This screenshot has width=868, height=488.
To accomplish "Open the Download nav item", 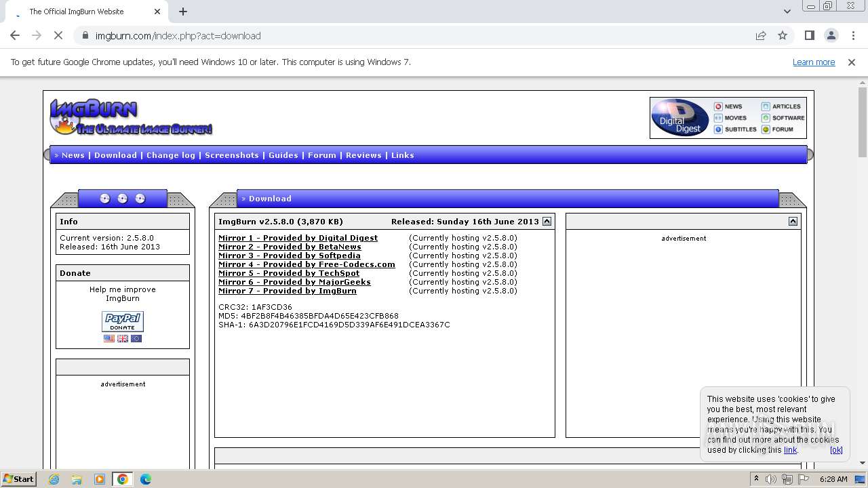I will [x=115, y=155].
